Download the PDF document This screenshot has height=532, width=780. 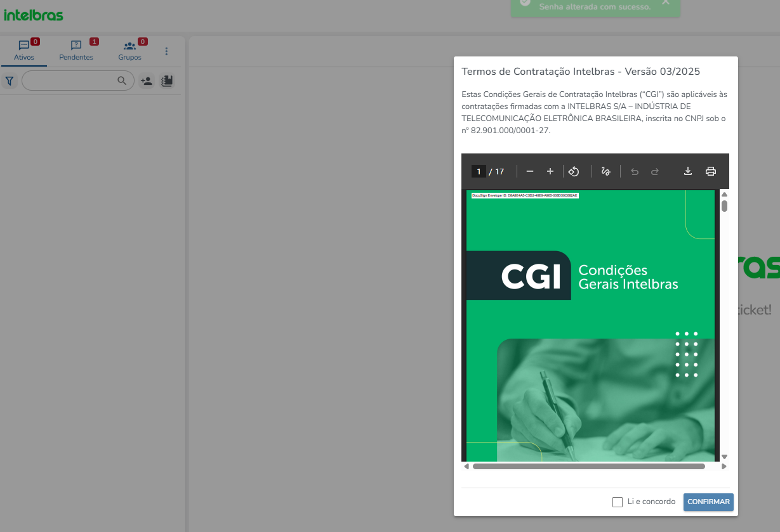point(687,171)
